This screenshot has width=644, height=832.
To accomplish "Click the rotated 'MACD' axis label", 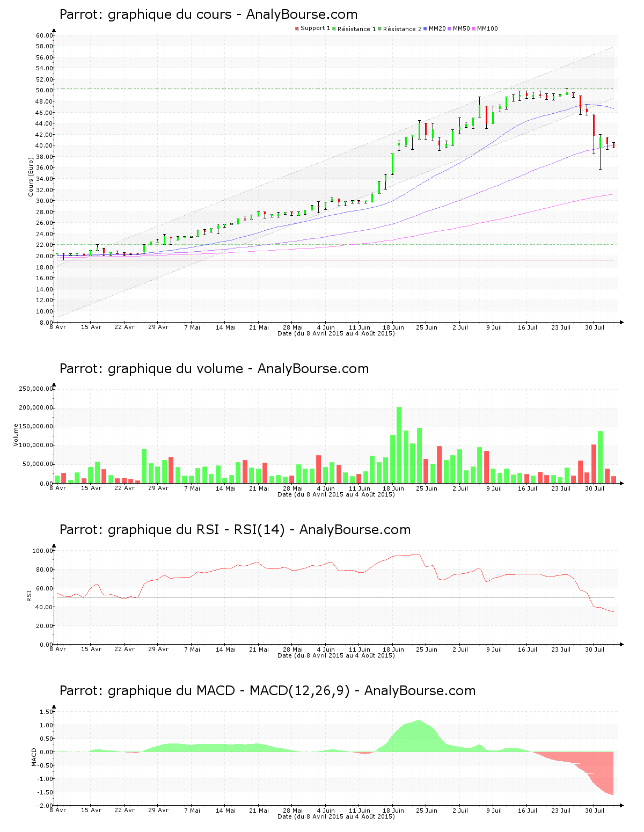I will tap(34, 757).
